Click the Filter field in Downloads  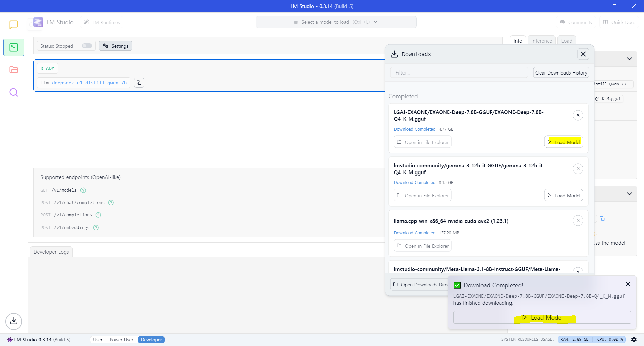coord(459,72)
